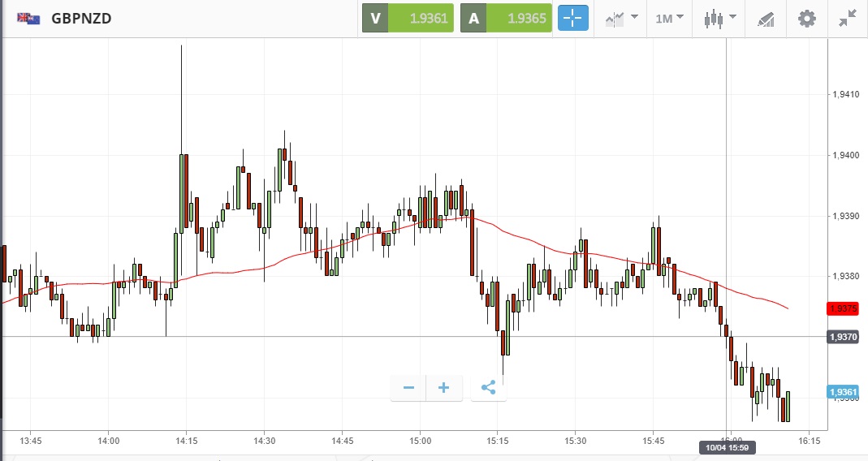Share the chart via share icon

488,388
